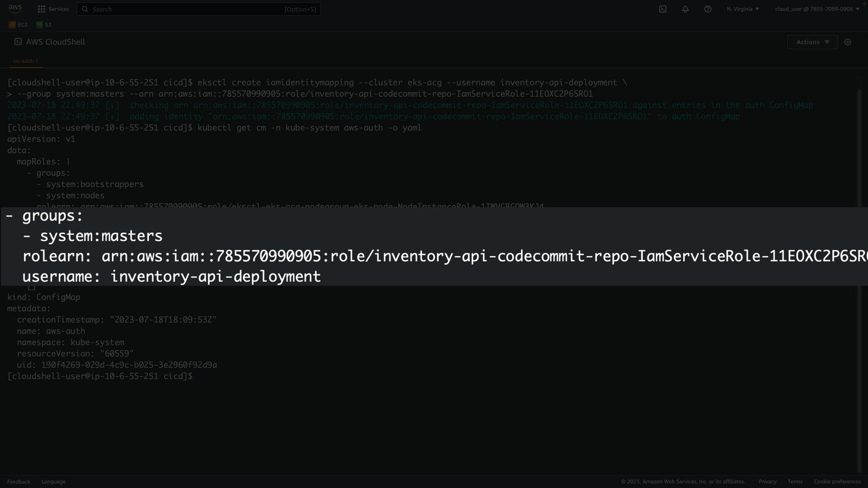
Task: Open the Privacy footer link
Action: (767, 482)
